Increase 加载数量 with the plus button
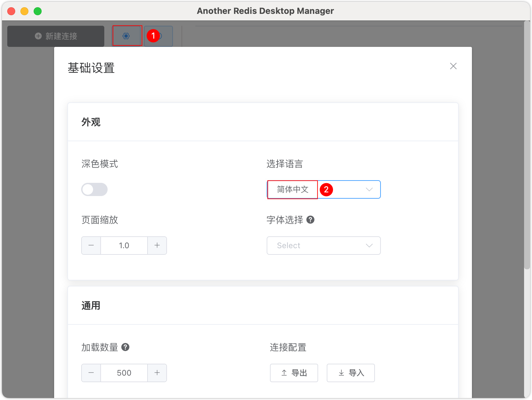This screenshot has height=400, width=532. [x=157, y=373]
